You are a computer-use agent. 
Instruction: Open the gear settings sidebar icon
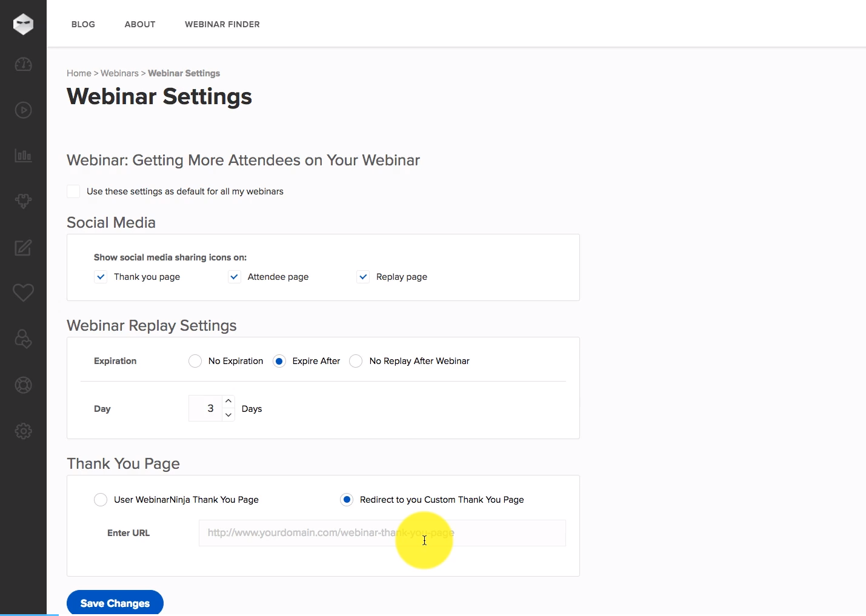[x=23, y=431]
